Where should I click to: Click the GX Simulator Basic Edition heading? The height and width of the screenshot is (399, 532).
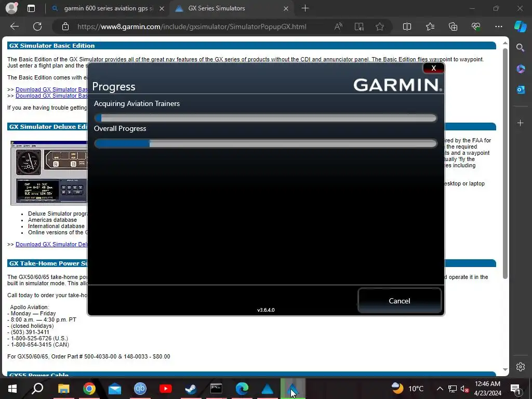coord(52,46)
